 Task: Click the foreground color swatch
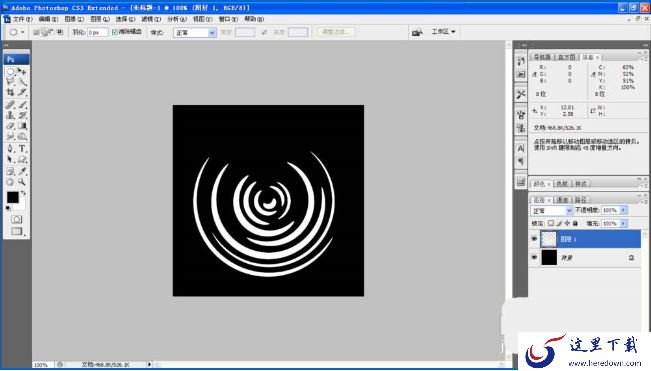(12, 197)
